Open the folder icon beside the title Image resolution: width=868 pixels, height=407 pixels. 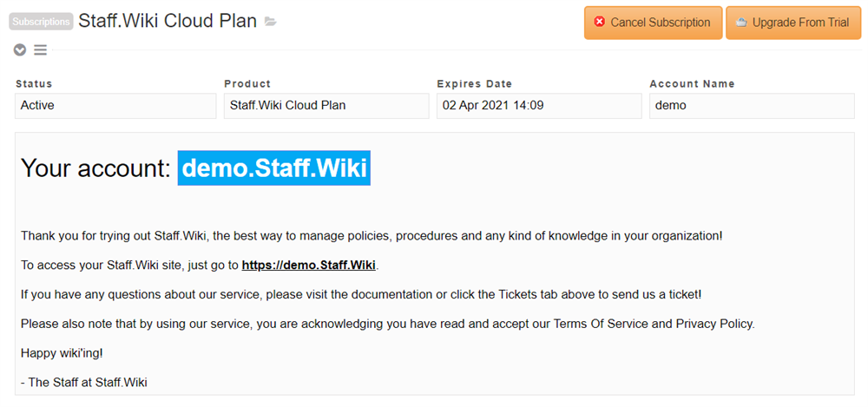point(271,22)
